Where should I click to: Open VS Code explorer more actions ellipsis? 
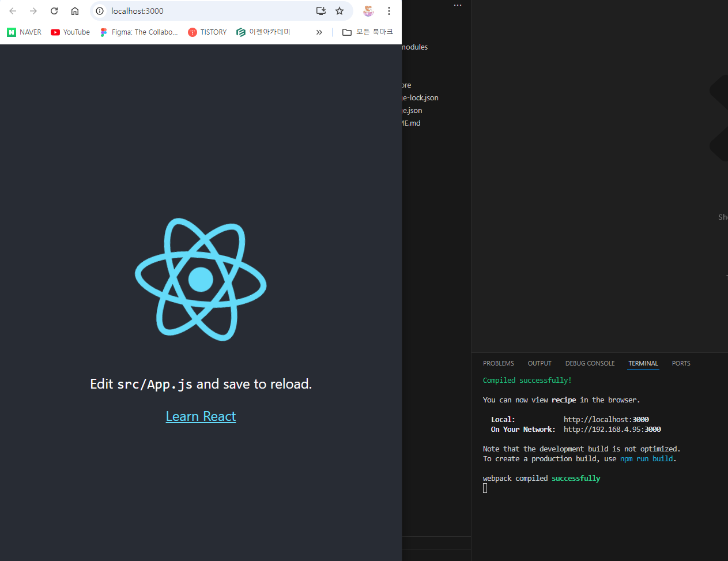pos(458,5)
